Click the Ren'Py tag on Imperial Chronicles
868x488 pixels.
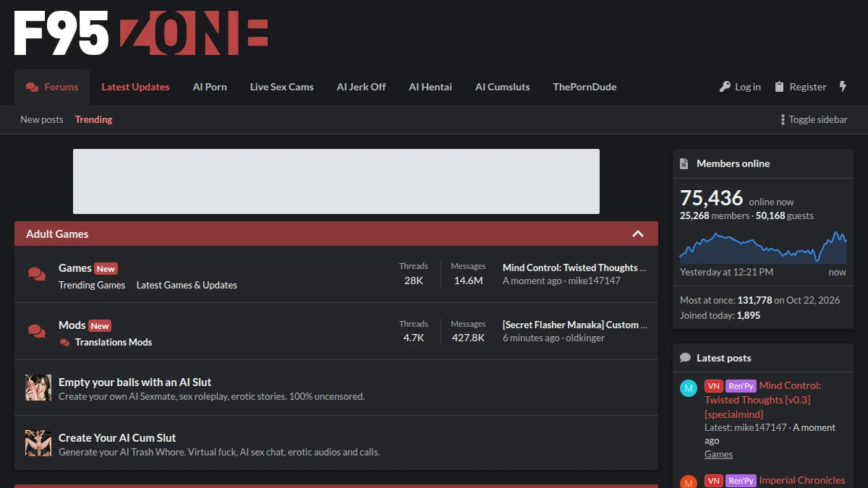741,481
